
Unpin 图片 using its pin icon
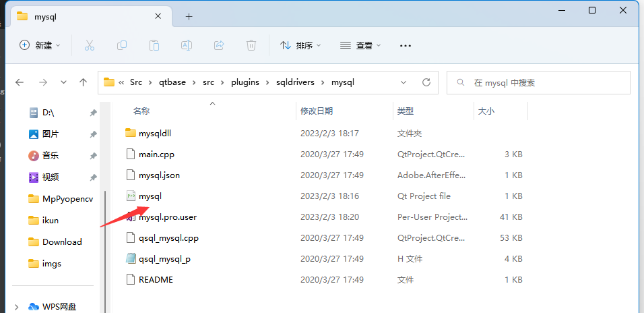coord(94,134)
